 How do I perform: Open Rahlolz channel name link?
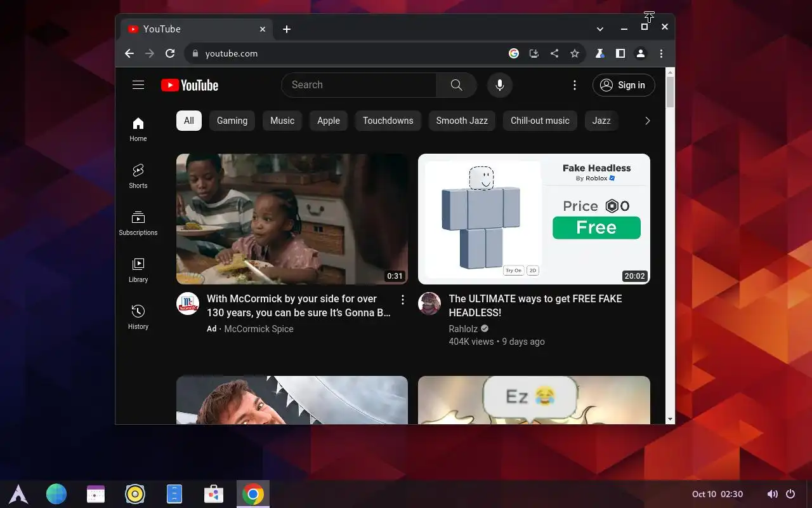463,328
